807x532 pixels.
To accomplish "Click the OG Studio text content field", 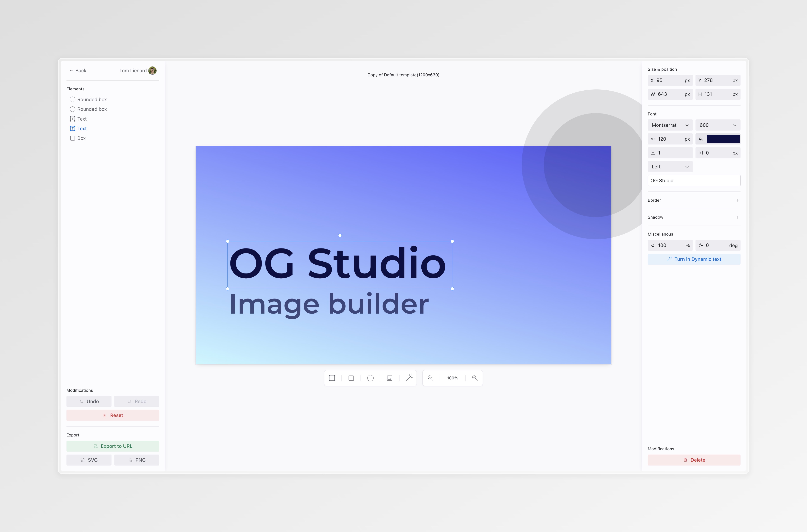I will [694, 181].
